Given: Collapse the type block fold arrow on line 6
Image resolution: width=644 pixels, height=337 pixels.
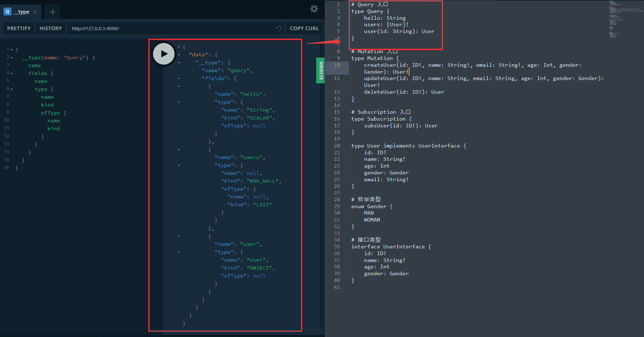Looking at the screenshot, I should pyautogui.click(x=12, y=89).
